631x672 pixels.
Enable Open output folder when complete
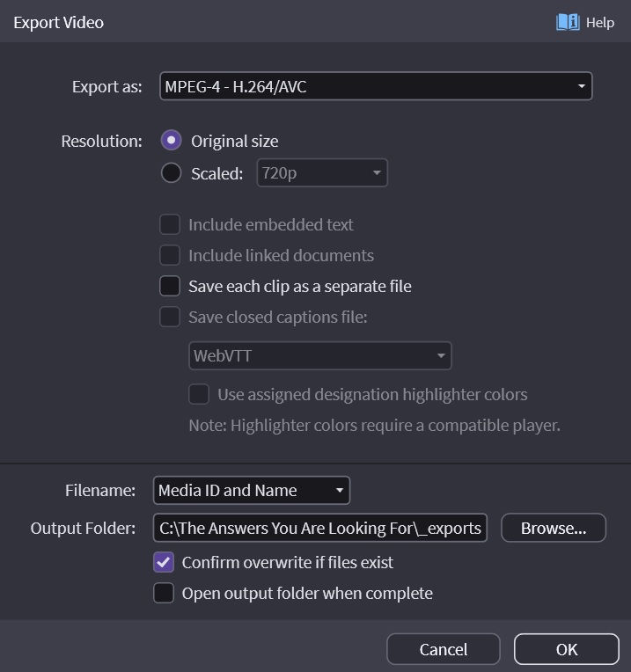164,593
